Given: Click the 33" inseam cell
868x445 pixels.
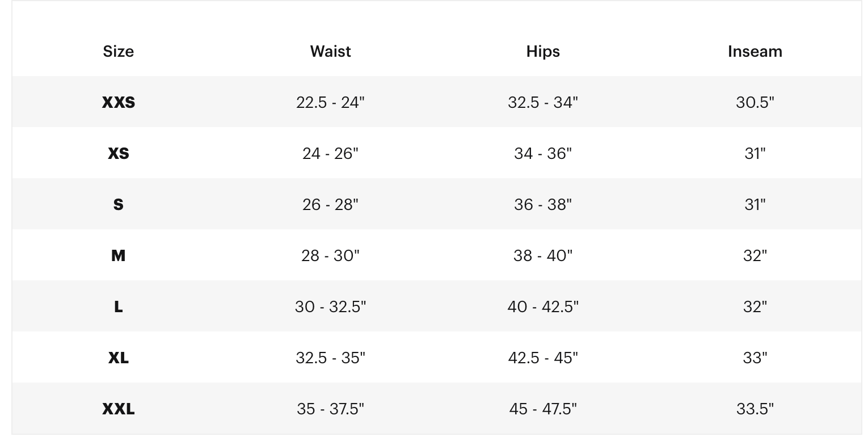Looking at the screenshot, I should click(755, 358).
